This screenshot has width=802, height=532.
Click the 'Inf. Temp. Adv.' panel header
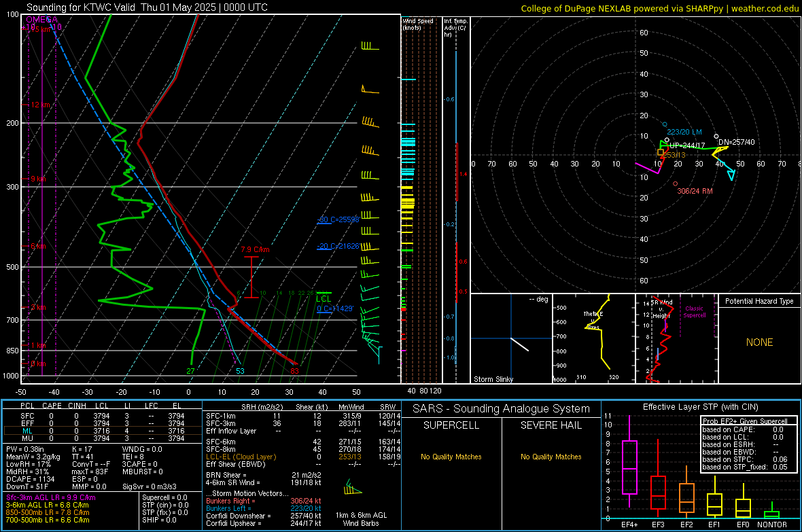[455, 28]
